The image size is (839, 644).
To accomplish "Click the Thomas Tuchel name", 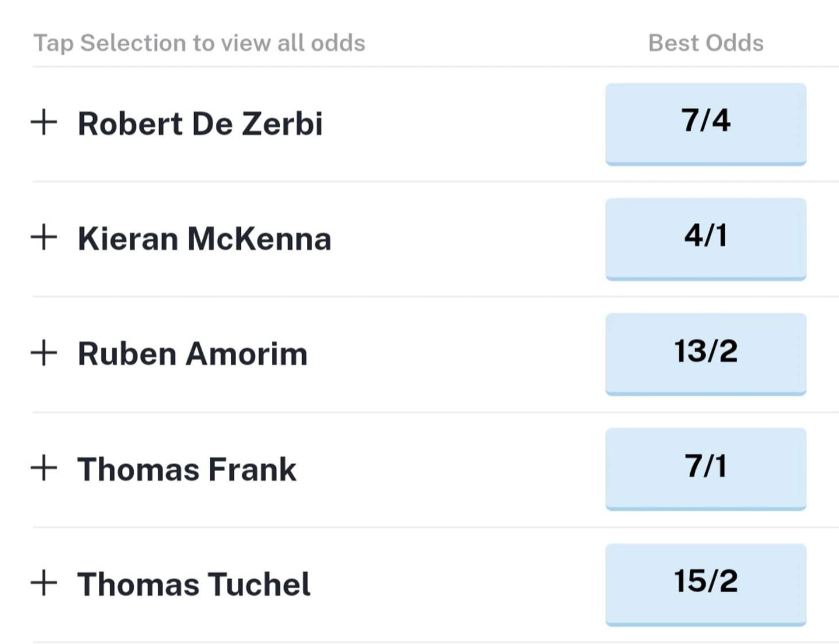I will [x=194, y=584].
